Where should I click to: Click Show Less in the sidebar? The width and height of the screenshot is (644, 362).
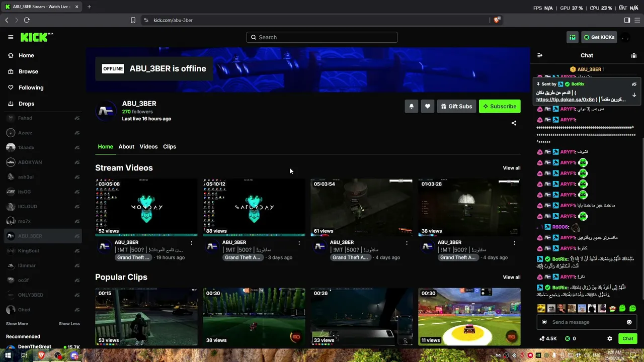[x=69, y=324]
